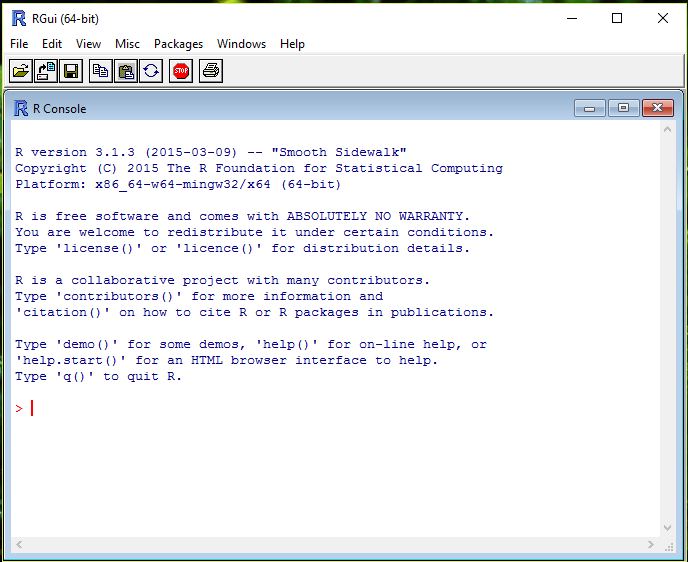Click the 'license()' text in console
The width and height of the screenshot is (688, 562).
point(99,248)
